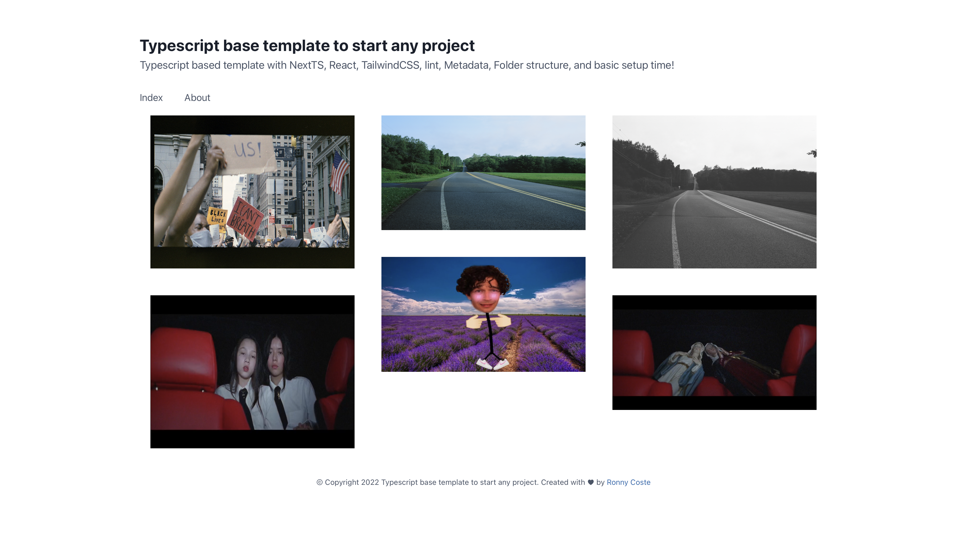
Task: Click the Ronny Coste footer link
Action: [629, 482]
